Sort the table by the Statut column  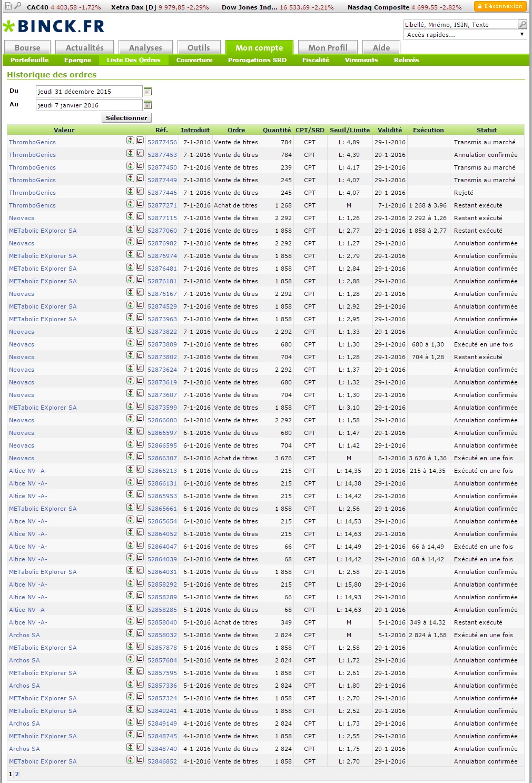click(486, 130)
